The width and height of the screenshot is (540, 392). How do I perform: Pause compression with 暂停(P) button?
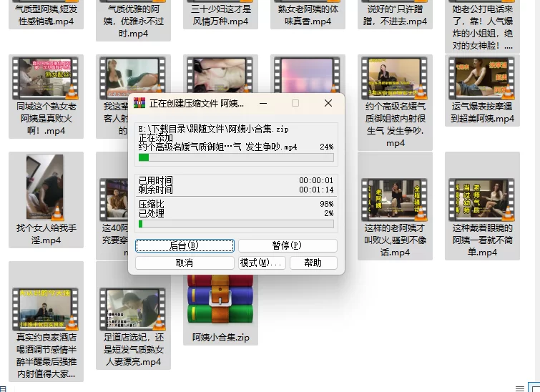tap(288, 245)
